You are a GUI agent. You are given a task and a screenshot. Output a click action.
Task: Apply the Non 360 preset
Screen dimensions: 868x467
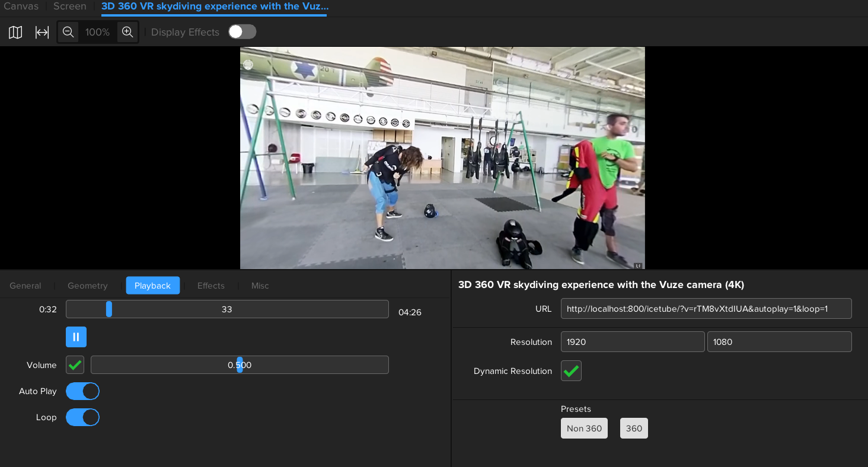pos(584,428)
